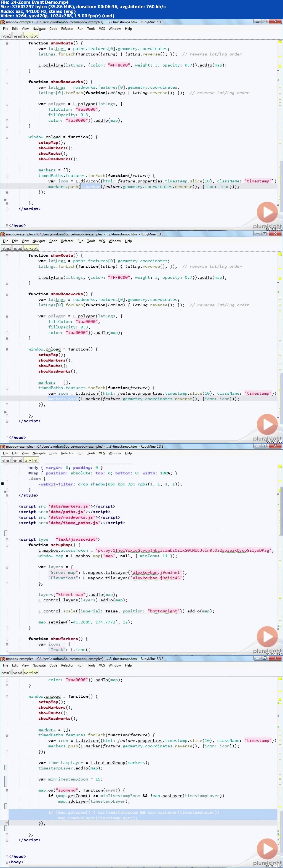This screenshot has height=868, width=283.
Task: Fold closing head tag in the 00:05:18 frame
Action: click(7, 856)
